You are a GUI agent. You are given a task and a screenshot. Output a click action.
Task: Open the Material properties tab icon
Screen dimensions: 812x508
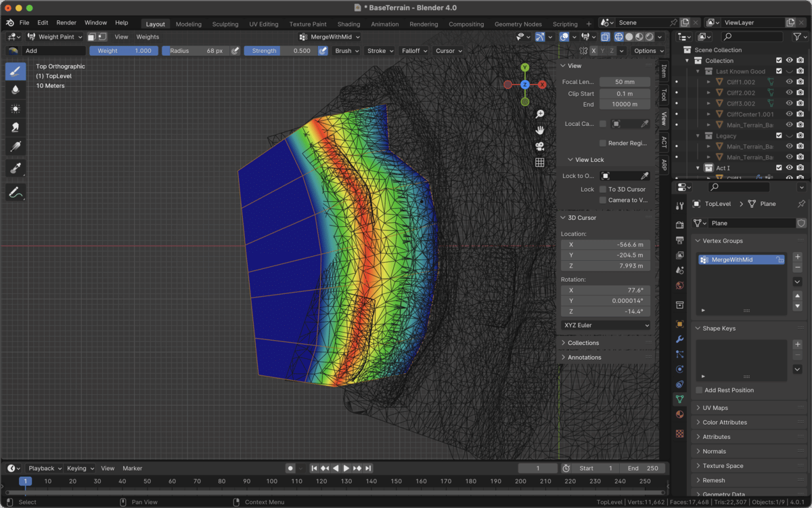coord(680,415)
